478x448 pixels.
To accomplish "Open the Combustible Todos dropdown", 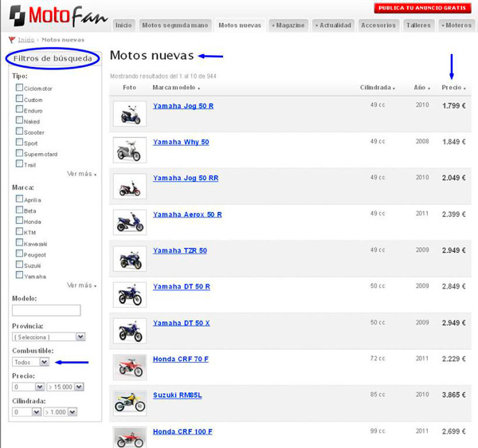I will 30,362.
